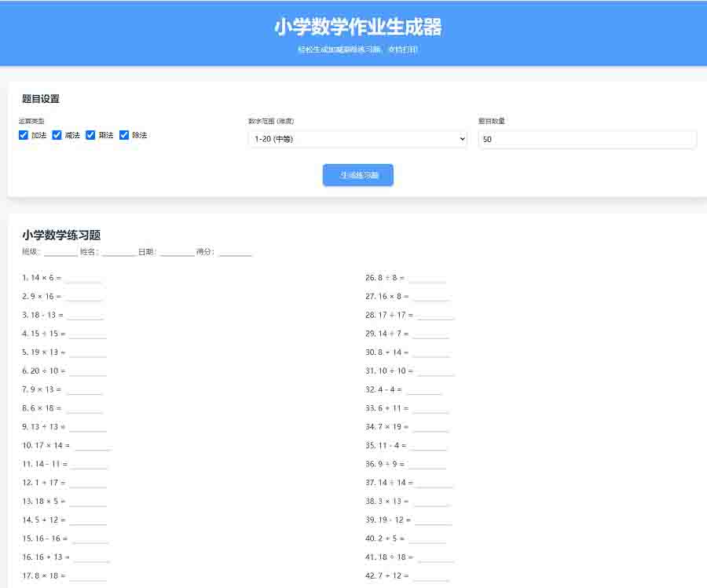Click the answer blank for question 26
Screen dimensions: 707x588
pyautogui.click(x=427, y=279)
